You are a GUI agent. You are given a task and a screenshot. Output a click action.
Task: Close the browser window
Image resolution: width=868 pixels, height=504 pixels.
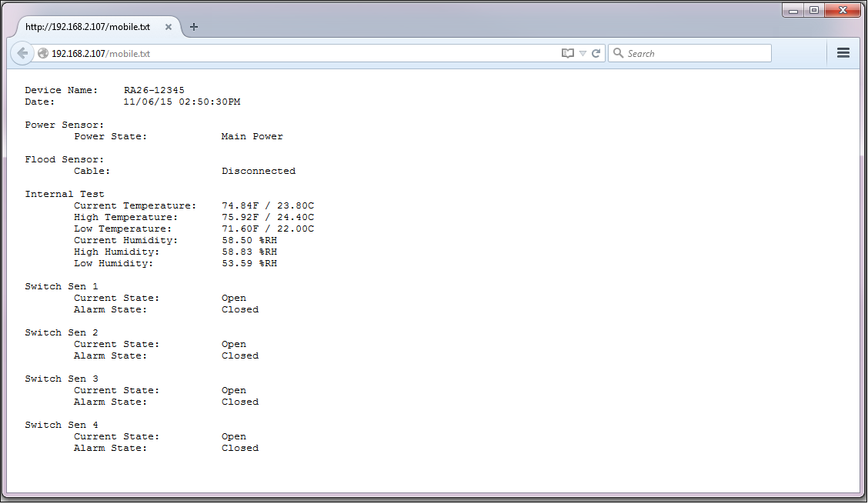pos(843,11)
